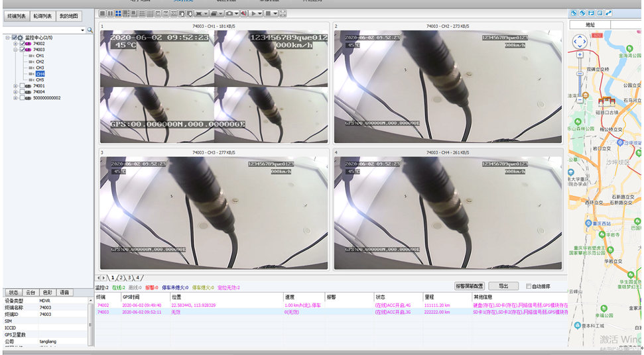Check the 74004 terminal checkbox
This screenshot has height=355, width=644.
pyautogui.click(x=22, y=92)
